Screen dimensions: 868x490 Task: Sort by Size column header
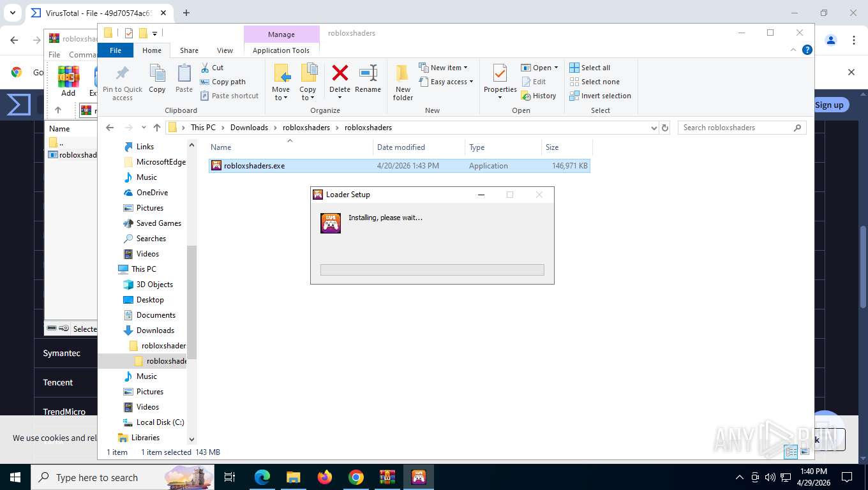pos(567,147)
